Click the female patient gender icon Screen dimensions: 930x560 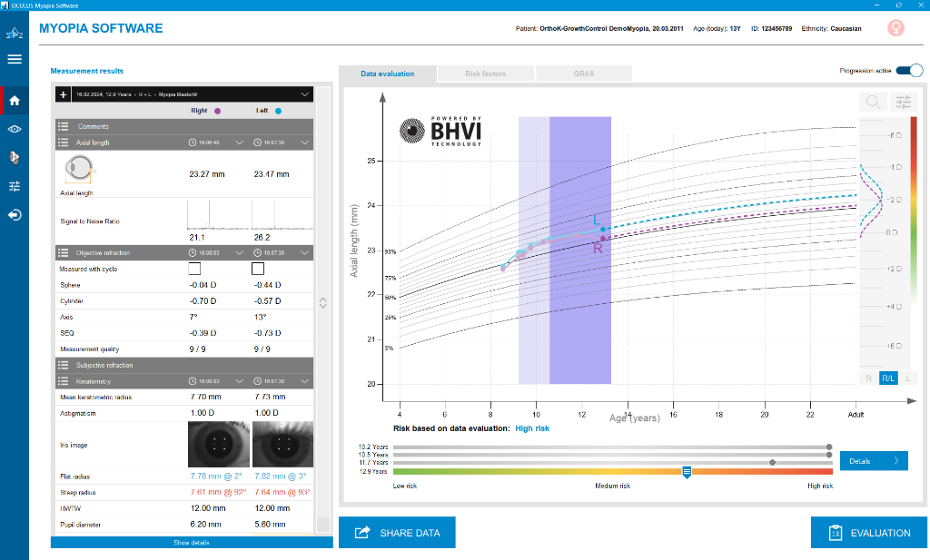[895, 28]
